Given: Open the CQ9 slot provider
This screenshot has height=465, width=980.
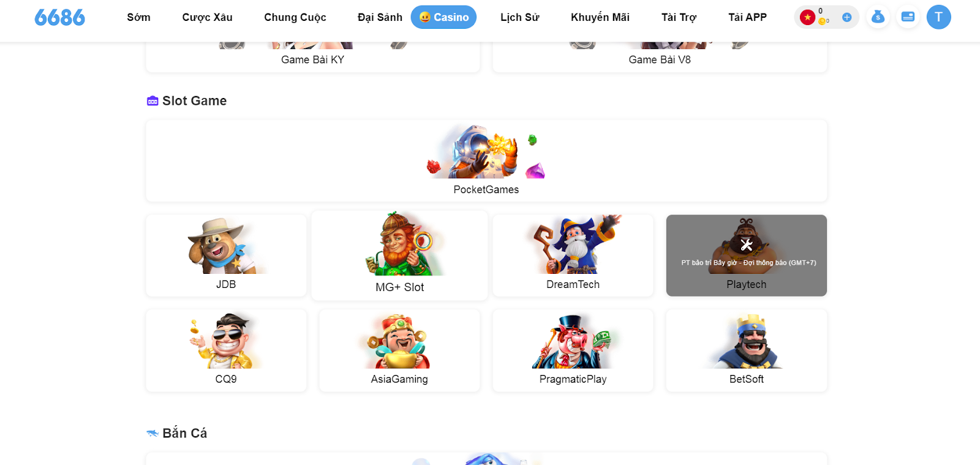Looking at the screenshot, I should [226, 350].
